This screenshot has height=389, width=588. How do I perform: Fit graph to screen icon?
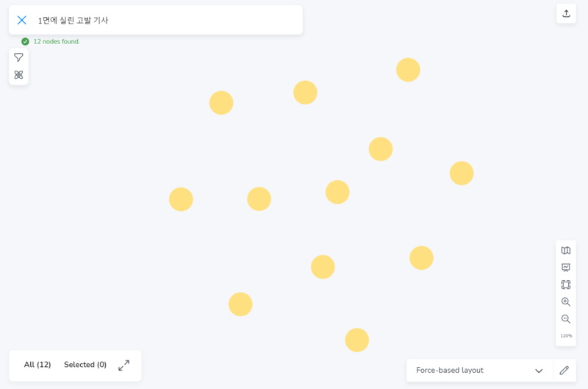[566, 285]
